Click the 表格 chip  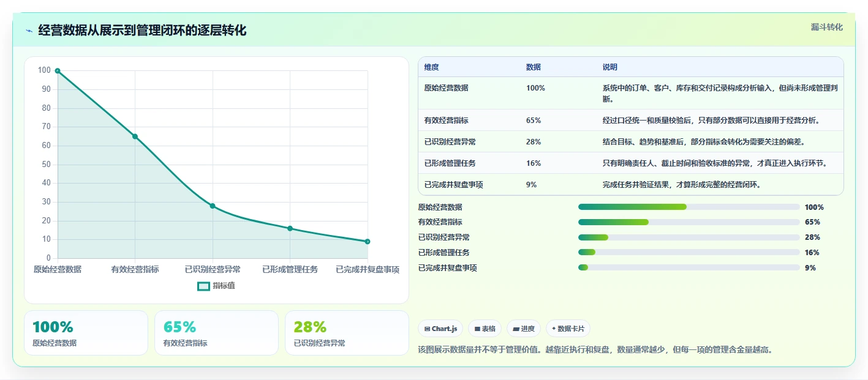click(x=485, y=329)
